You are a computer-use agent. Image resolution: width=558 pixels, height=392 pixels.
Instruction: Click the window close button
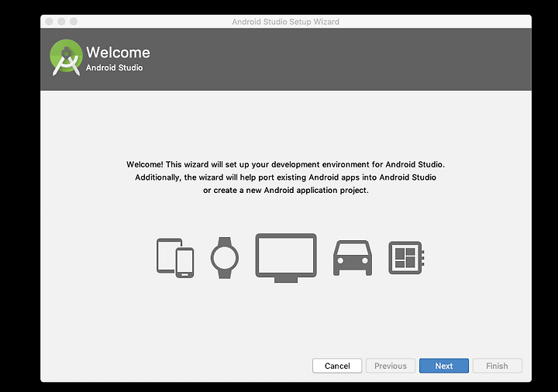[x=49, y=22]
